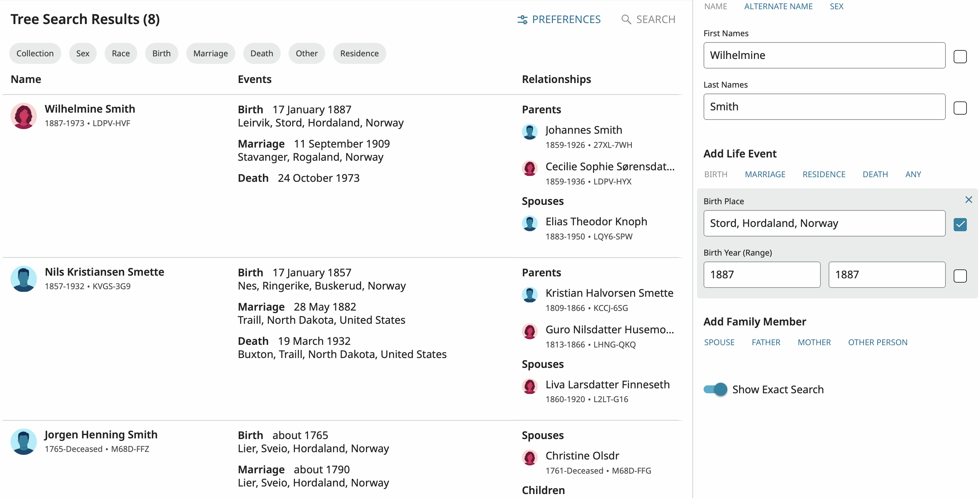
Task: Click Liva Larsdatter Finneseth's avatar icon
Action: pyautogui.click(x=529, y=386)
